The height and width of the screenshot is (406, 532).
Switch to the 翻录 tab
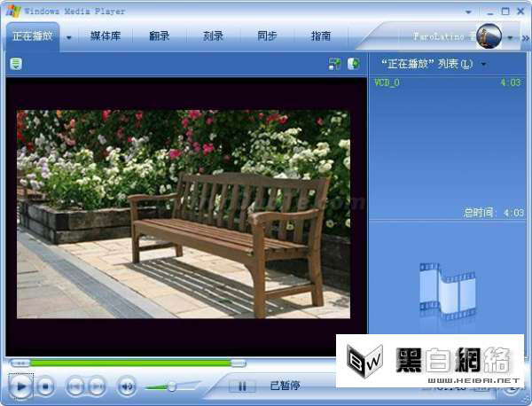click(x=159, y=36)
